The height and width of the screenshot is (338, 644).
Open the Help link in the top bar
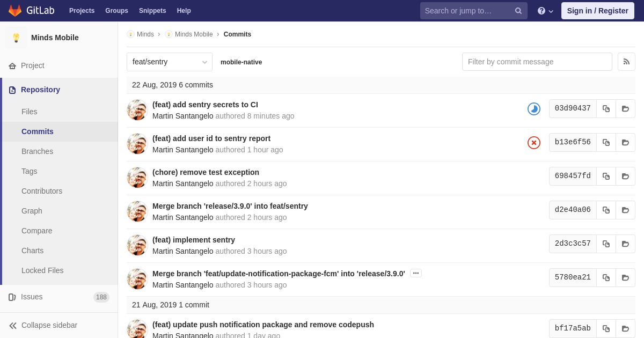184,11
